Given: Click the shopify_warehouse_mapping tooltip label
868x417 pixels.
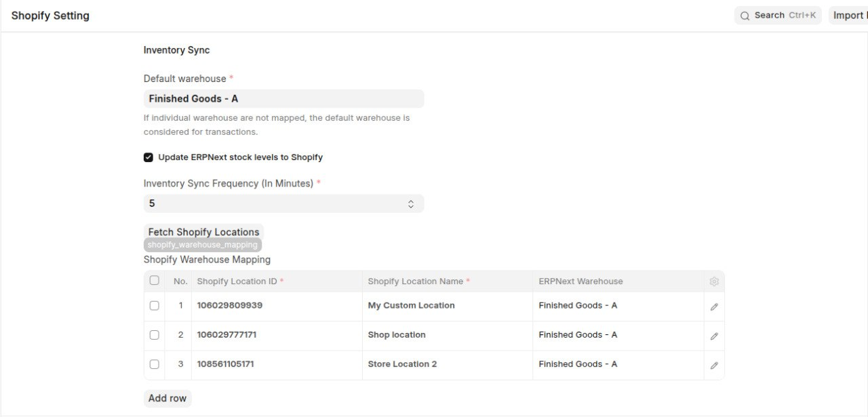Looking at the screenshot, I should [x=203, y=245].
